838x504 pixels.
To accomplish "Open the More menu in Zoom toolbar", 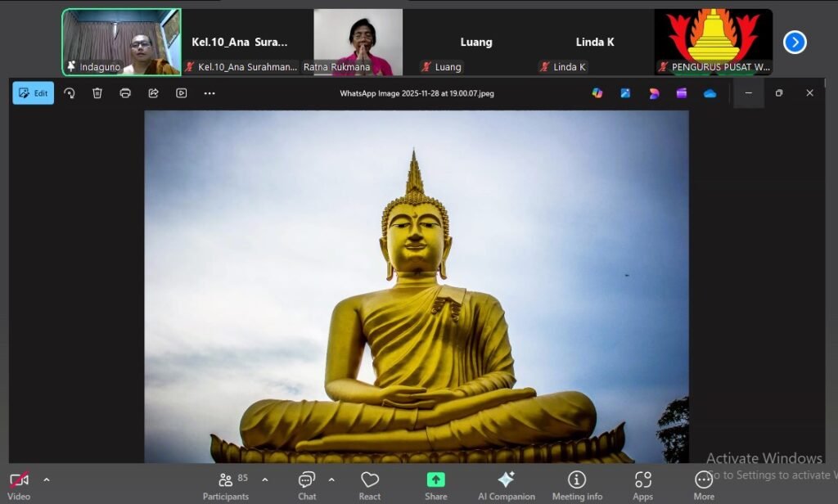I will click(704, 484).
